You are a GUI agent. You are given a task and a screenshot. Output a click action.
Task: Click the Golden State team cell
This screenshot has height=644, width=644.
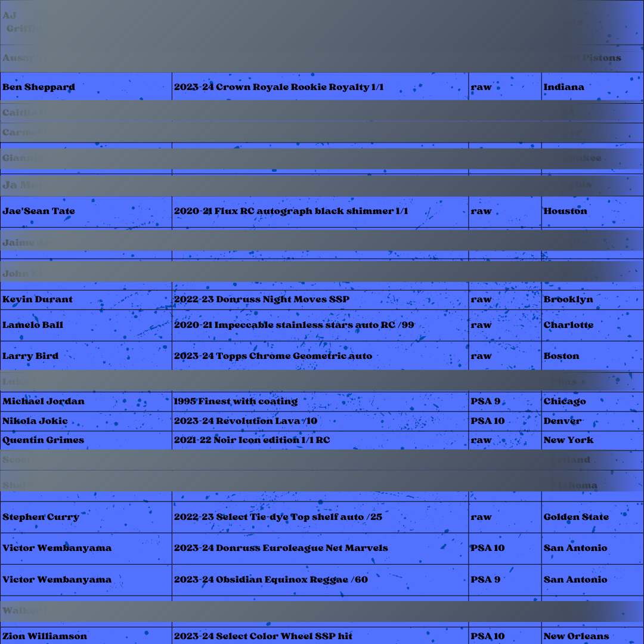pyautogui.click(x=576, y=517)
